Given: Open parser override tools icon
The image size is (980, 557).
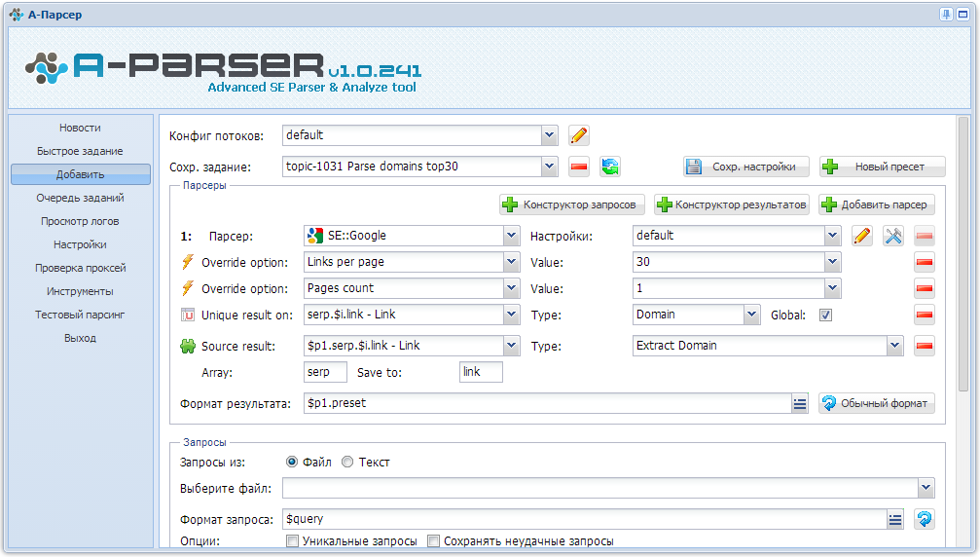Looking at the screenshot, I should coord(893,236).
